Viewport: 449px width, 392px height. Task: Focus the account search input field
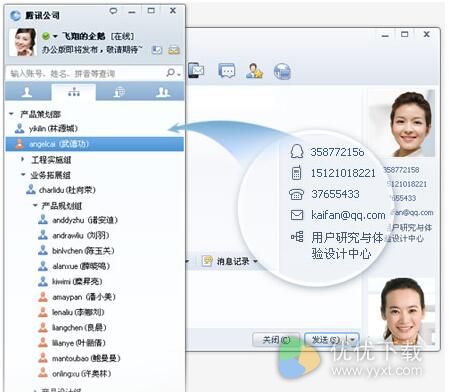point(85,73)
